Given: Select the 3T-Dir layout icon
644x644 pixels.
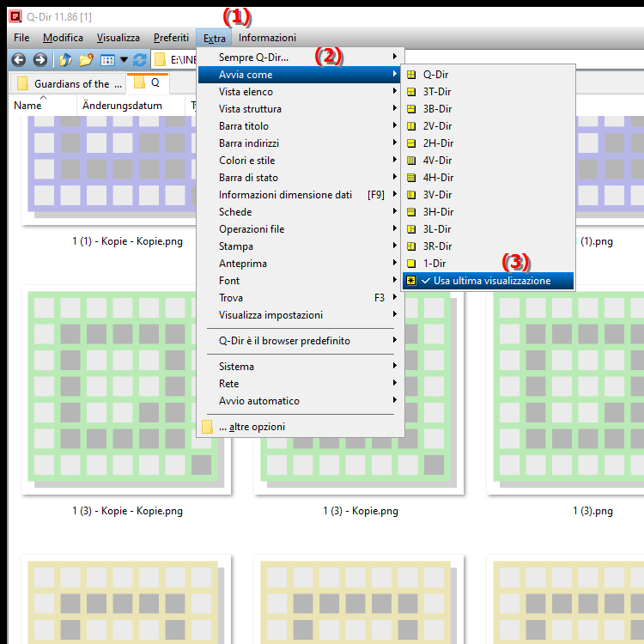Looking at the screenshot, I should tap(411, 92).
